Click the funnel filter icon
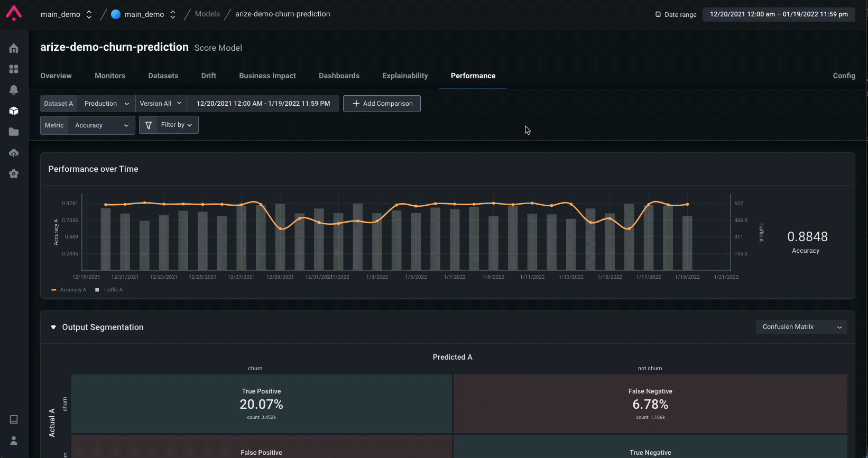 pos(149,125)
